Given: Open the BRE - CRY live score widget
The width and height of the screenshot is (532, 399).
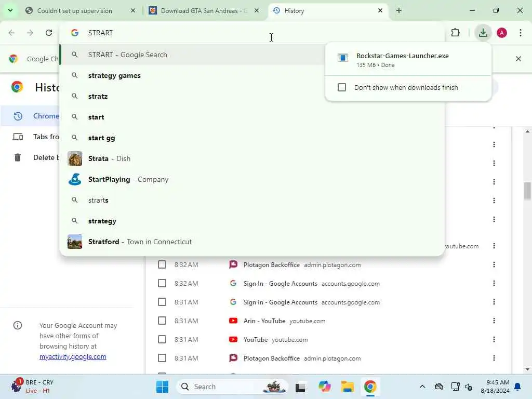Looking at the screenshot, I should pyautogui.click(x=32, y=387).
